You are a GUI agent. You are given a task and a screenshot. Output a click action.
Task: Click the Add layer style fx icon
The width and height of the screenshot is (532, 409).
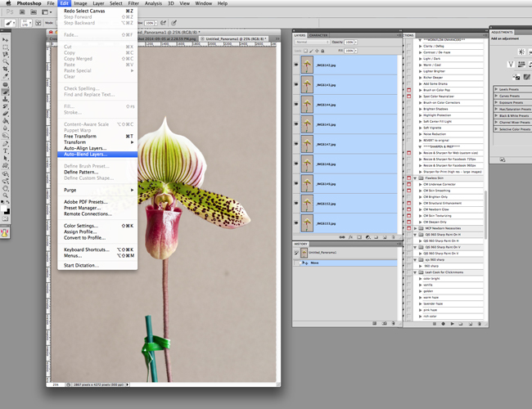coord(351,237)
